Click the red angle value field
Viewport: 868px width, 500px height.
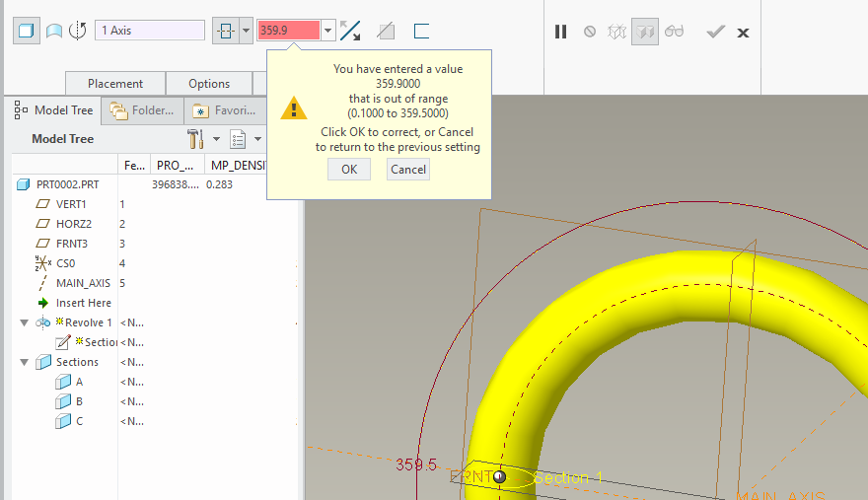tap(288, 31)
